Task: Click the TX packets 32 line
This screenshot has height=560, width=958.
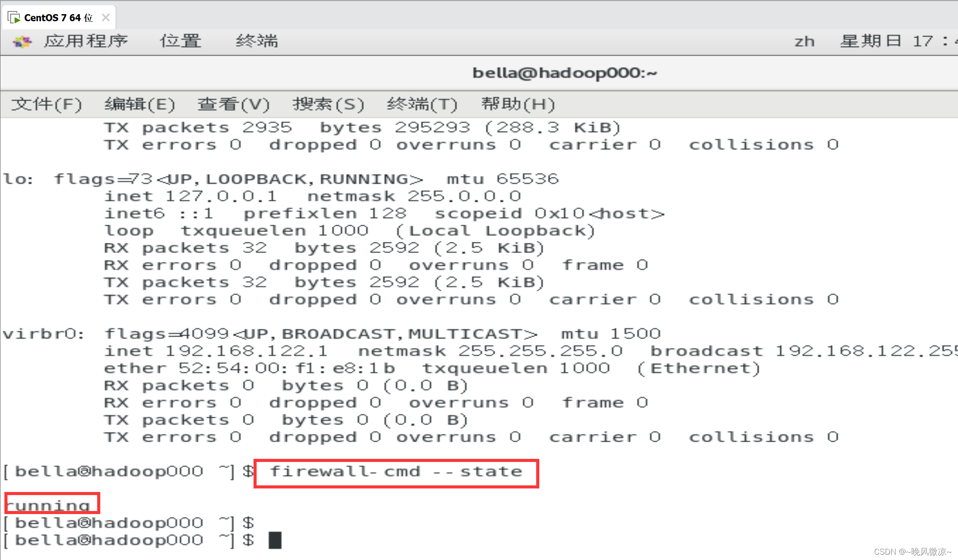Action: pos(324,282)
